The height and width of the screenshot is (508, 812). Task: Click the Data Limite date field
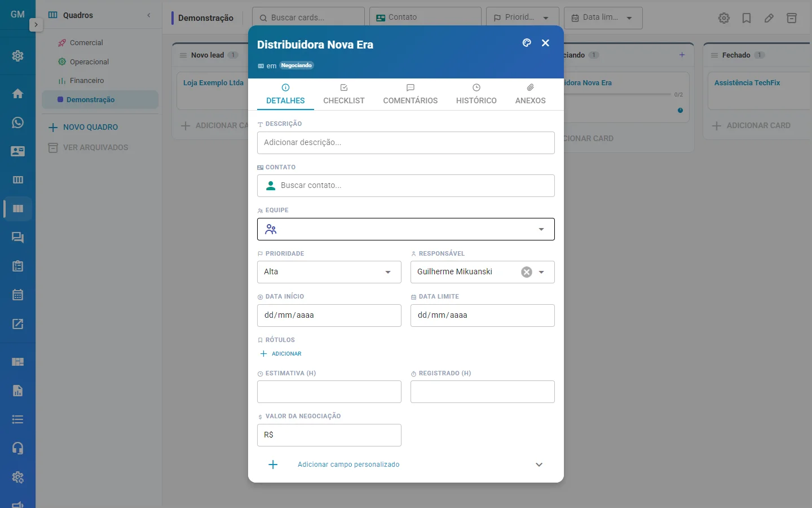(x=483, y=316)
